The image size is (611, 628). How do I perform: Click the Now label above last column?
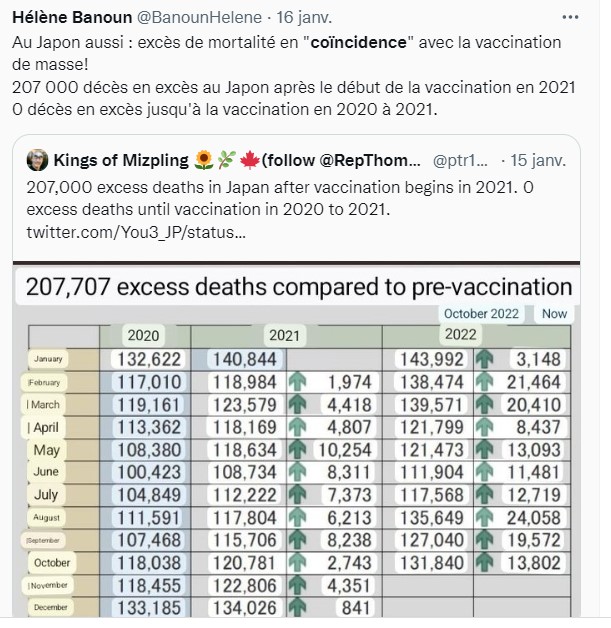(555, 313)
